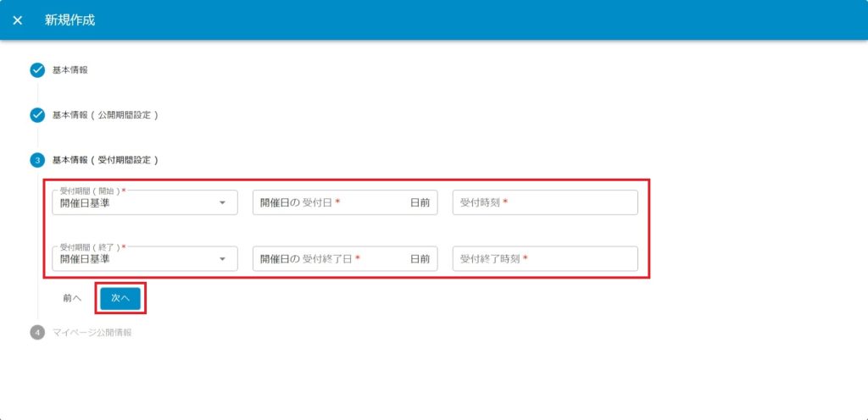Click the step 3 number circle
The image size is (868, 420).
(37, 160)
